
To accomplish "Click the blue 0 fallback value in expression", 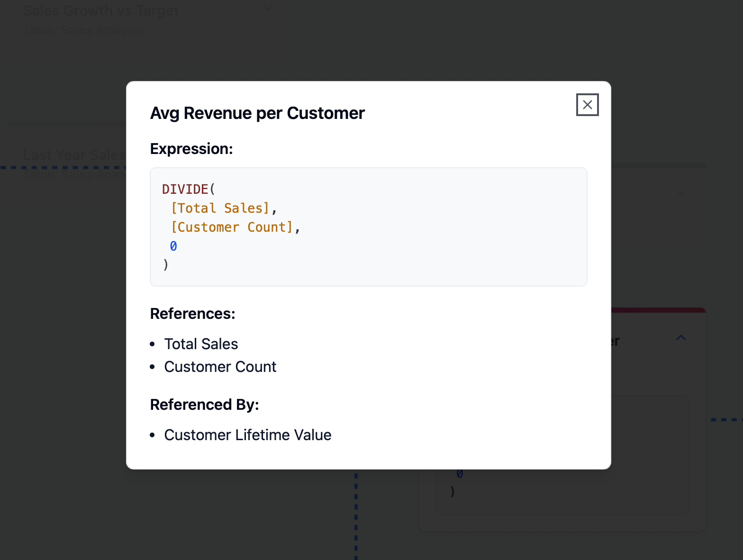I will (173, 246).
